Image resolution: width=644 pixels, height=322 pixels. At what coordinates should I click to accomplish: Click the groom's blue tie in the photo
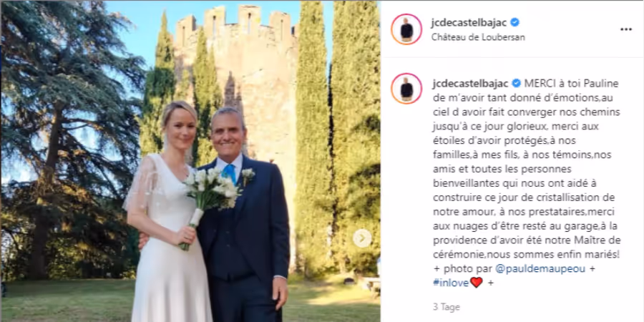(x=230, y=173)
